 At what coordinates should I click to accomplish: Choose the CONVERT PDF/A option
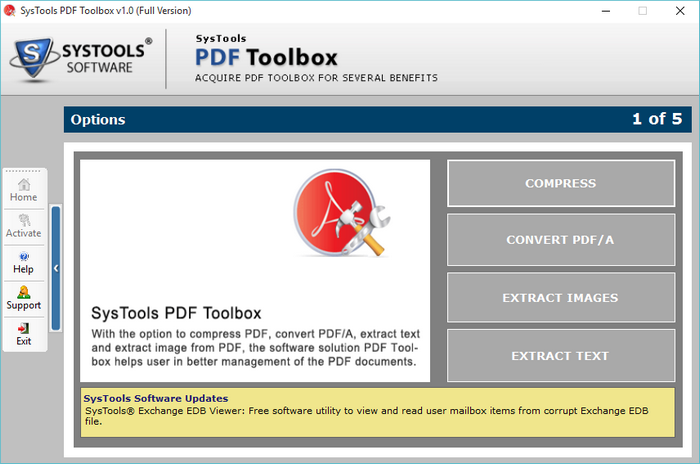(561, 240)
